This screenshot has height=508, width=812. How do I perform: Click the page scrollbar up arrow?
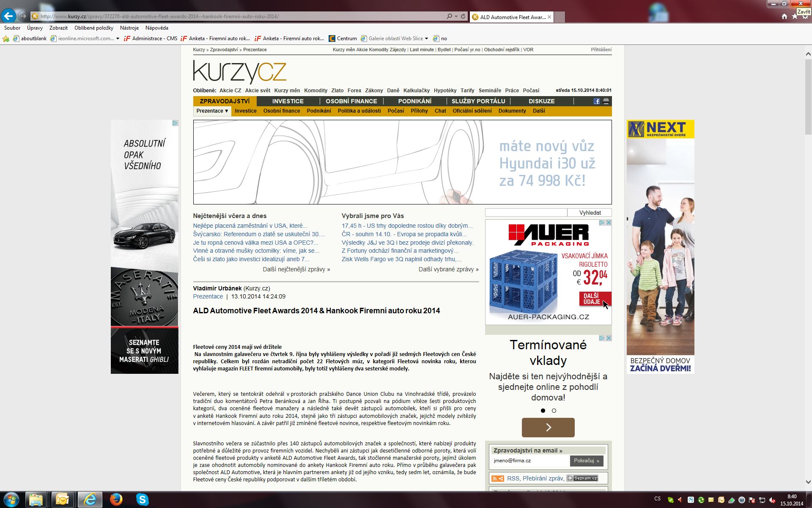pos(808,54)
